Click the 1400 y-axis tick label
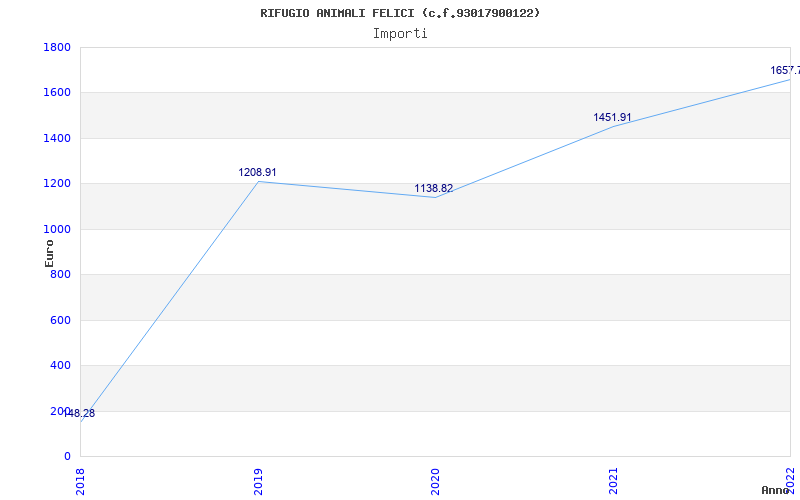Image resolution: width=800 pixels, height=500 pixels. 57,138
